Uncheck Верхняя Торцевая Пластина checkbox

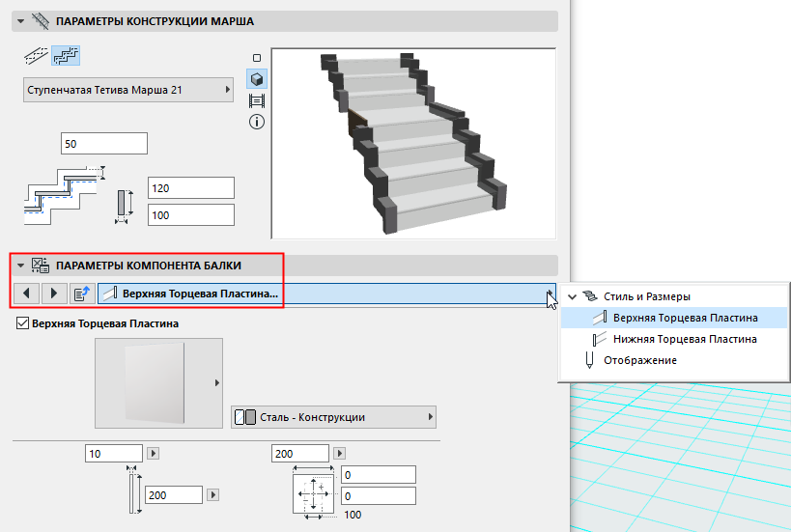(23, 323)
